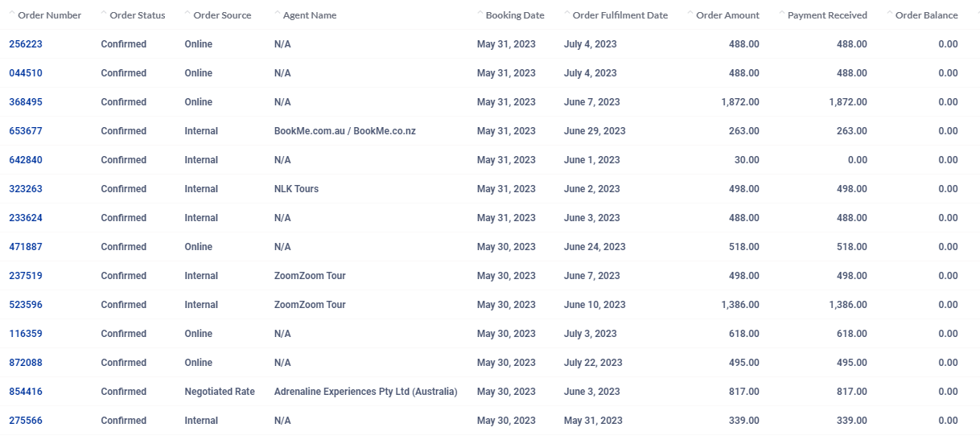
Task: Open Adrenaline Experiences order 854416
Action: point(26,392)
